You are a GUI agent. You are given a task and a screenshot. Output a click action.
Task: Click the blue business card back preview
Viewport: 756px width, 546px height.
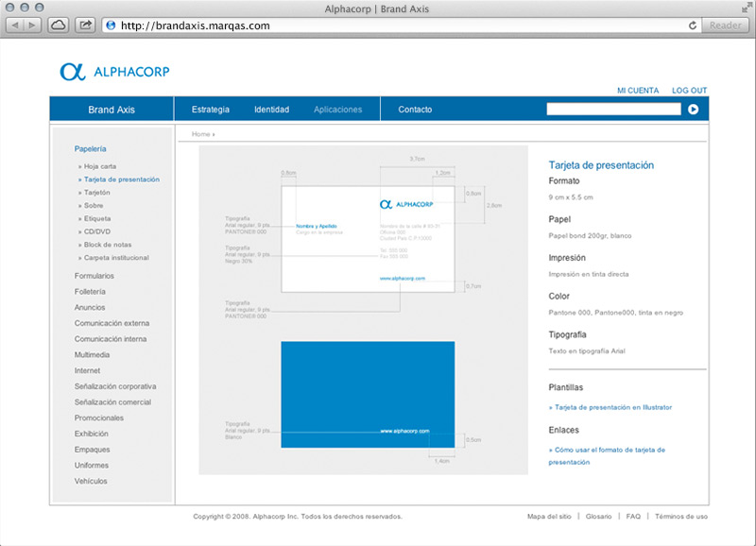tap(368, 394)
